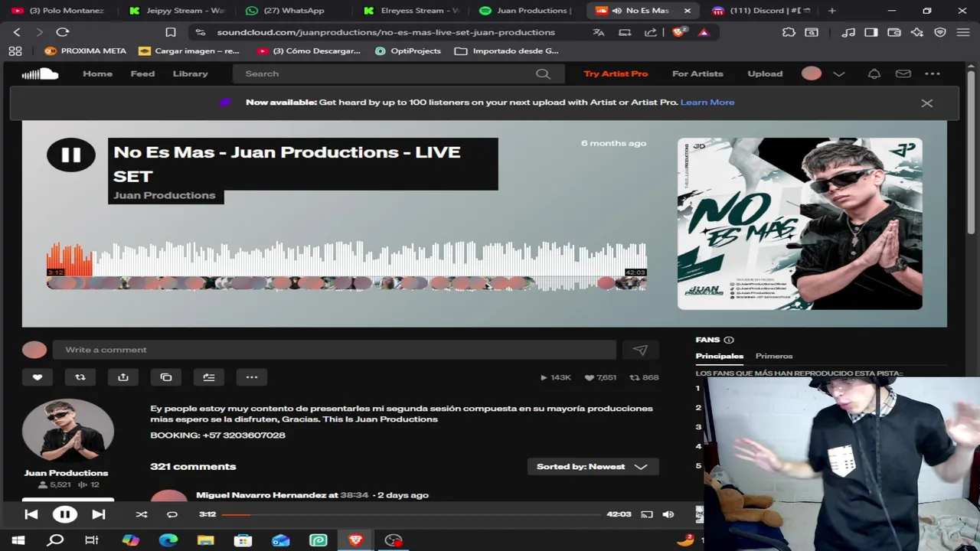Pause playback in the bottom player bar
The width and height of the screenshot is (980, 551).
coord(65,514)
